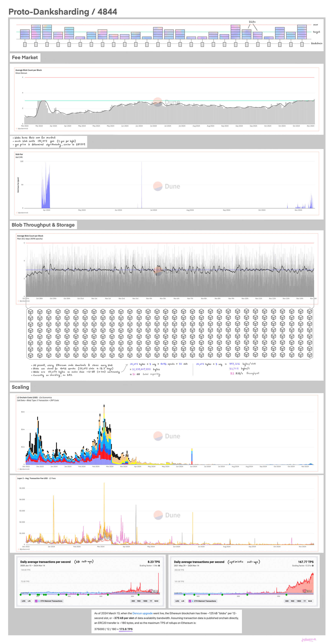Click the Dune logo on the blob fee chart
The width and height of the screenshot is (334, 644).
pyautogui.click(x=167, y=186)
